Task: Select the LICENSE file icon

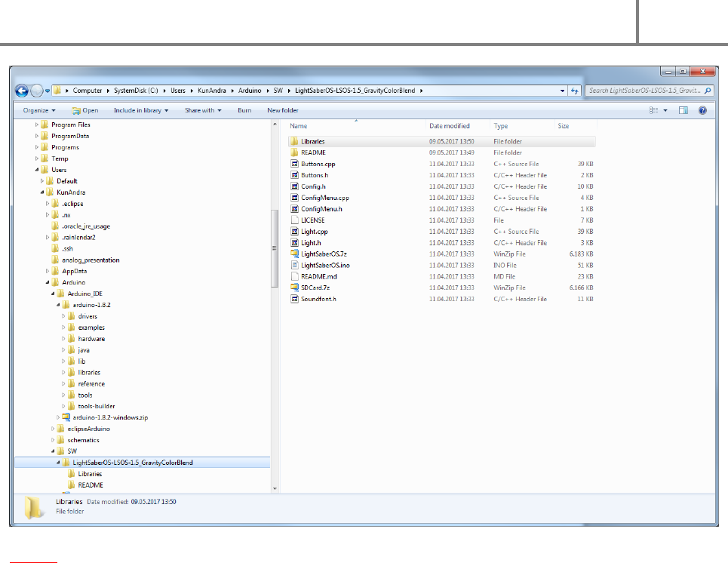Action: (x=294, y=220)
